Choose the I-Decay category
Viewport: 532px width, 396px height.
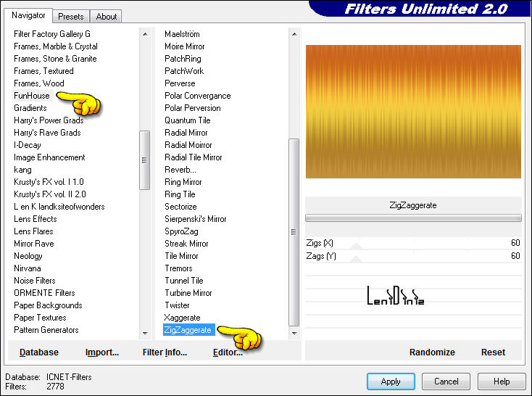coord(28,145)
